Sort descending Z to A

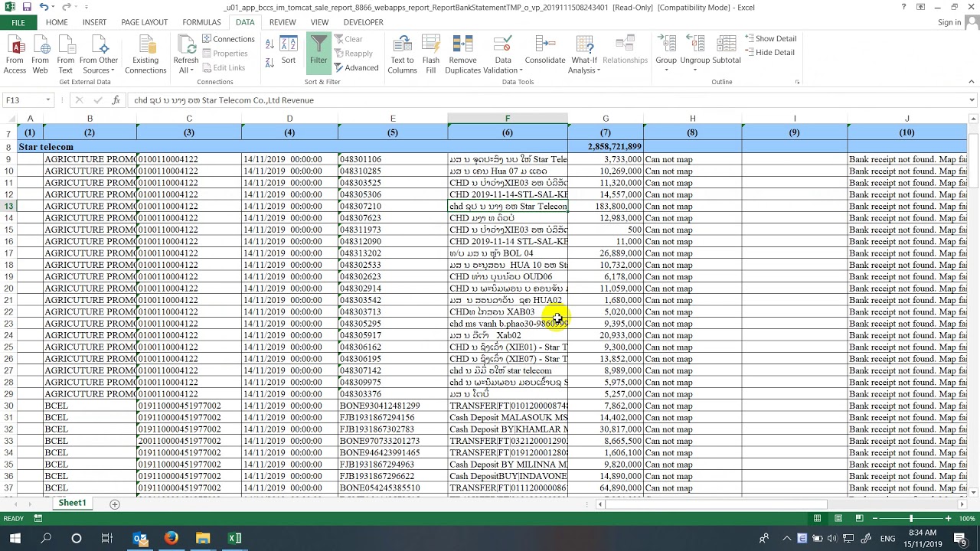pos(269,63)
